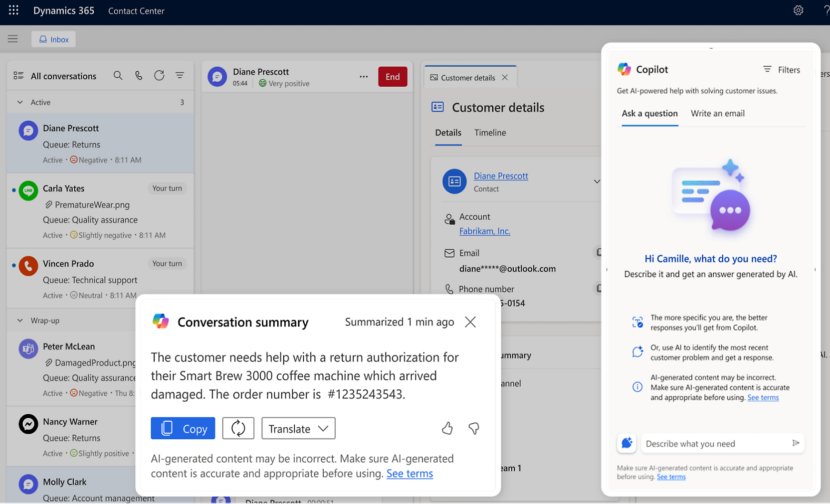Image resolution: width=830 pixels, height=504 pixels.
Task: Click the email envelope icon
Action: click(449, 253)
